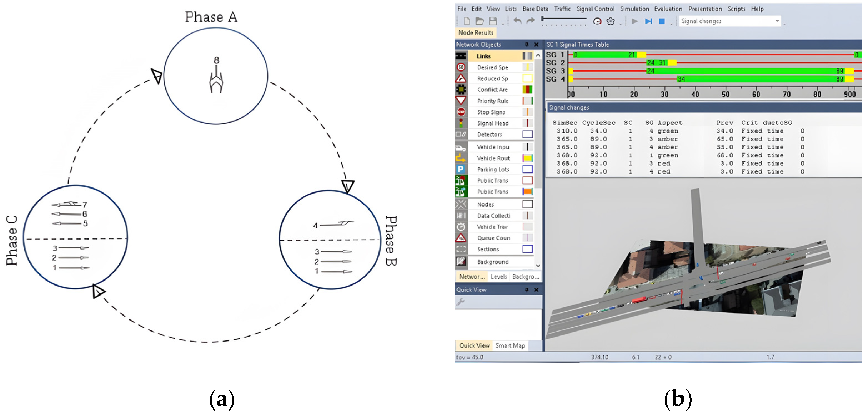Stop the simulation with square button
This screenshot has height=417, width=868.
click(x=662, y=21)
